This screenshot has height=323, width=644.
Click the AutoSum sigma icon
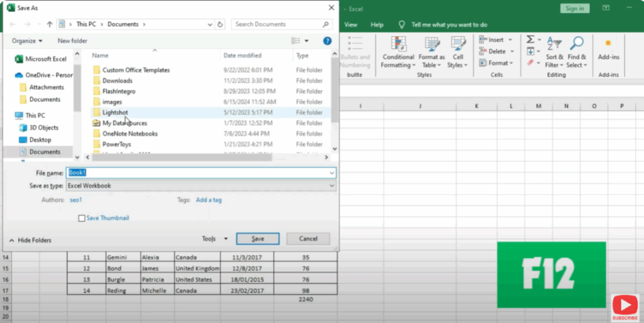[x=530, y=40]
